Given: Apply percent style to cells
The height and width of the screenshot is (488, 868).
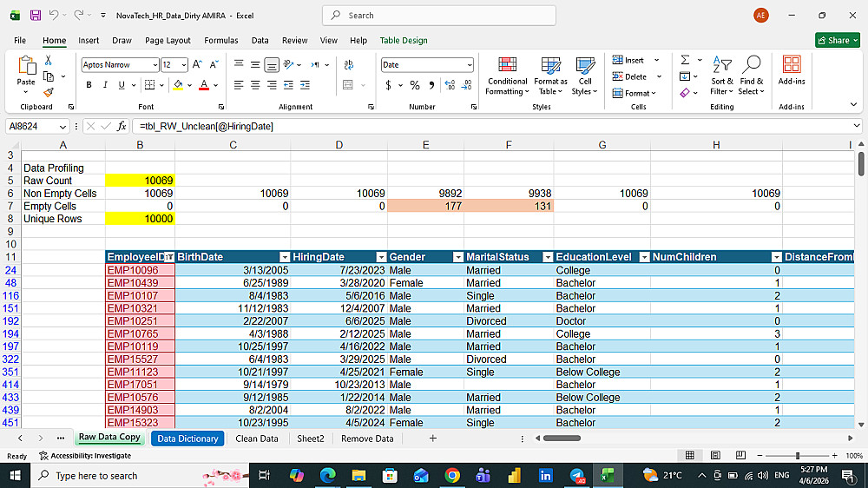Looking at the screenshot, I should point(415,85).
